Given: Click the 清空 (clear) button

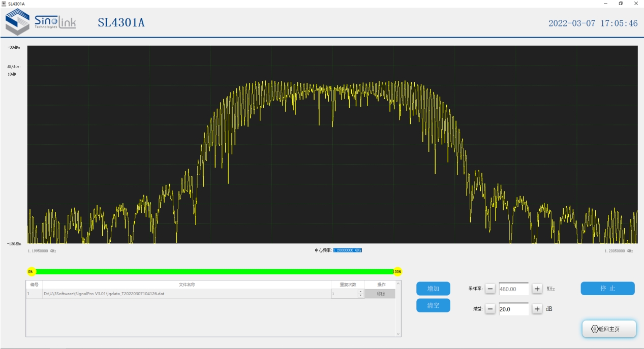Looking at the screenshot, I should (433, 305).
